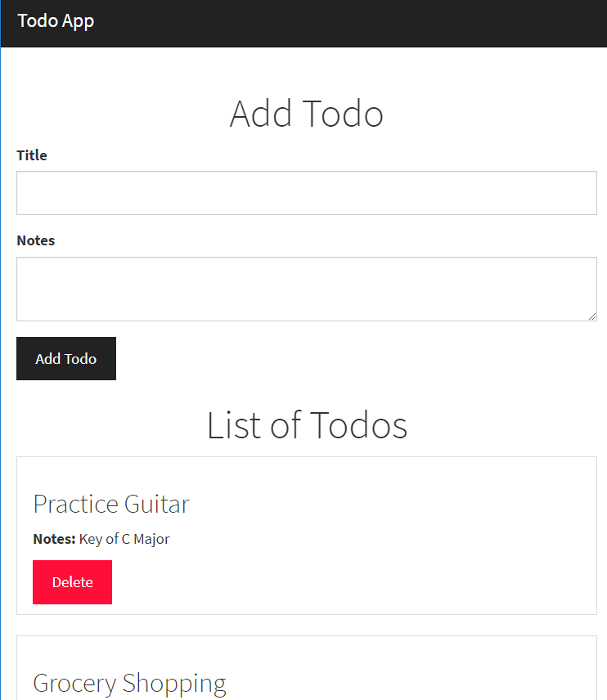Delete the Practice Guitar todo
Viewport: 607px width, 700px height.
[x=72, y=582]
